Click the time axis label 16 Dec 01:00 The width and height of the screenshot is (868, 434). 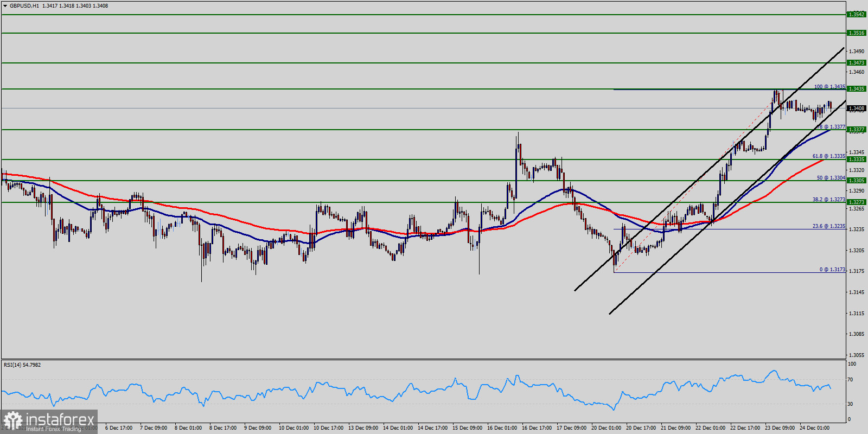pos(502,428)
